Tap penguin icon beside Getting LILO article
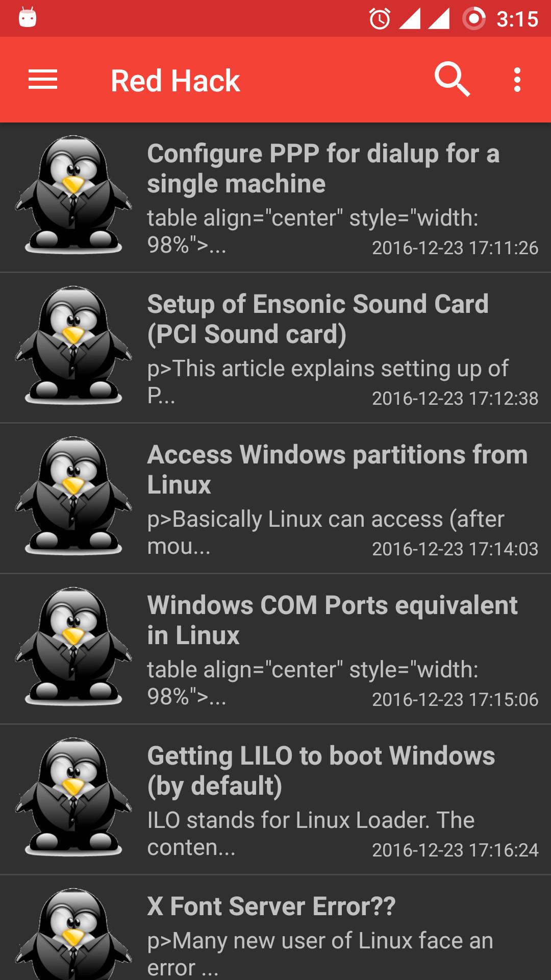This screenshot has height=980, width=551. coord(73,797)
